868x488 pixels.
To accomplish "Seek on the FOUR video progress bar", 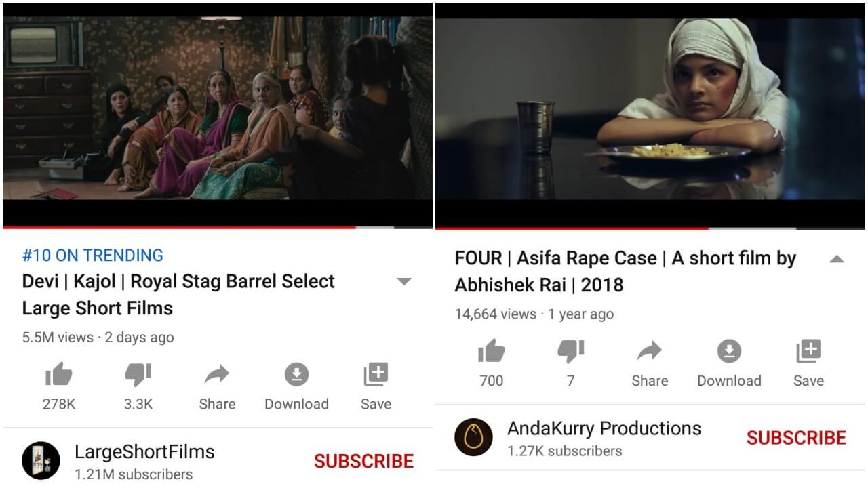I will coord(650,228).
